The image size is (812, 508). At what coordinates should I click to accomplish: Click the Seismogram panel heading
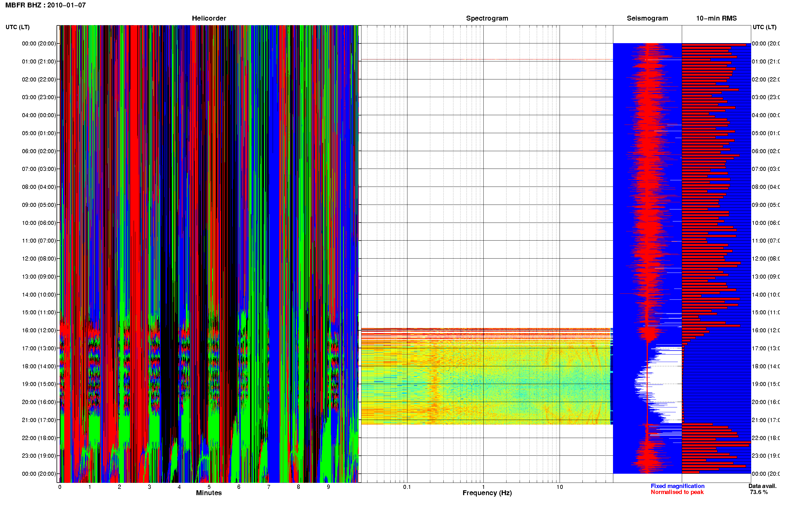(x=647, y=18)
